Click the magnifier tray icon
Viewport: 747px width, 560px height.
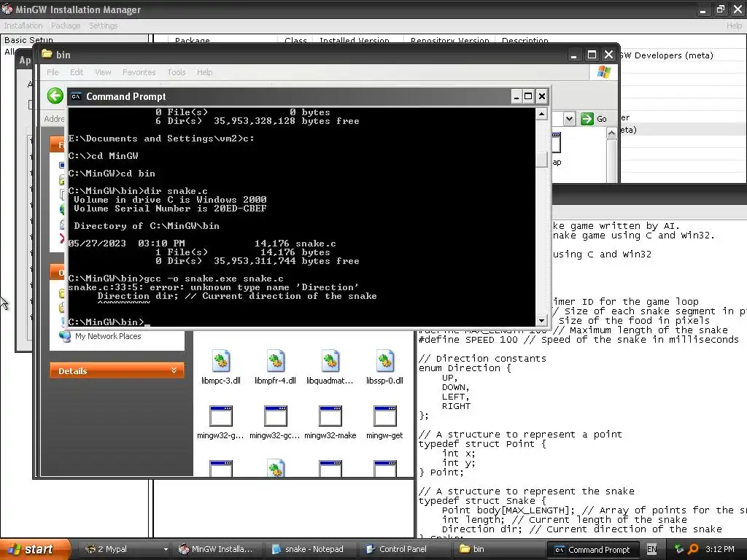[x=693, y=549]
